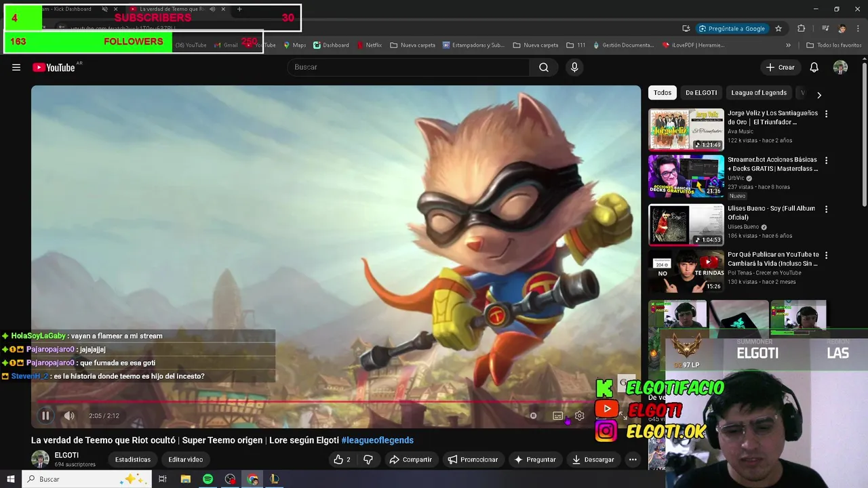Open the Gestión Documenta... bookmark
This screenshot has height=488, width=868.
623,45
